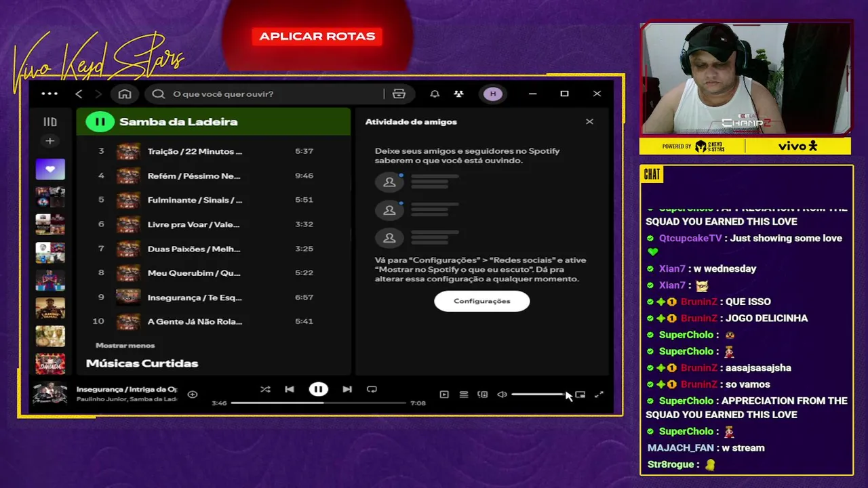Toggle the repeat mode

(x=372, y=389)
